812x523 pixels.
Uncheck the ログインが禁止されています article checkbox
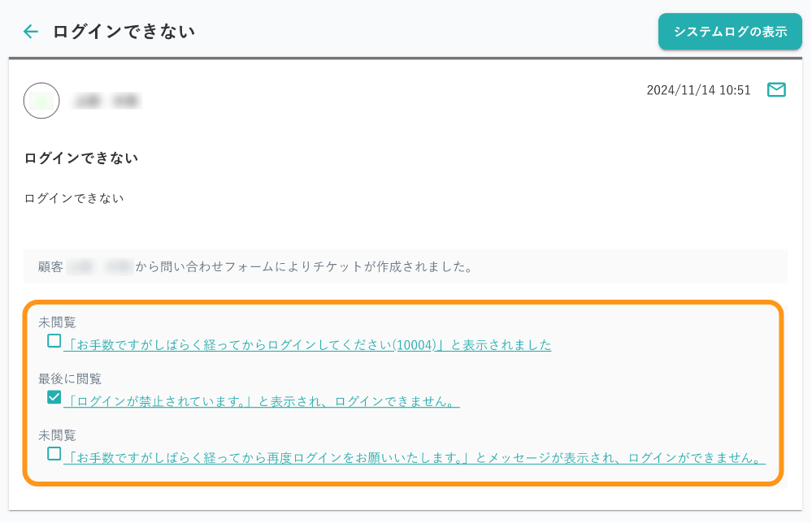pyautogui.click(x=54, y=397)
